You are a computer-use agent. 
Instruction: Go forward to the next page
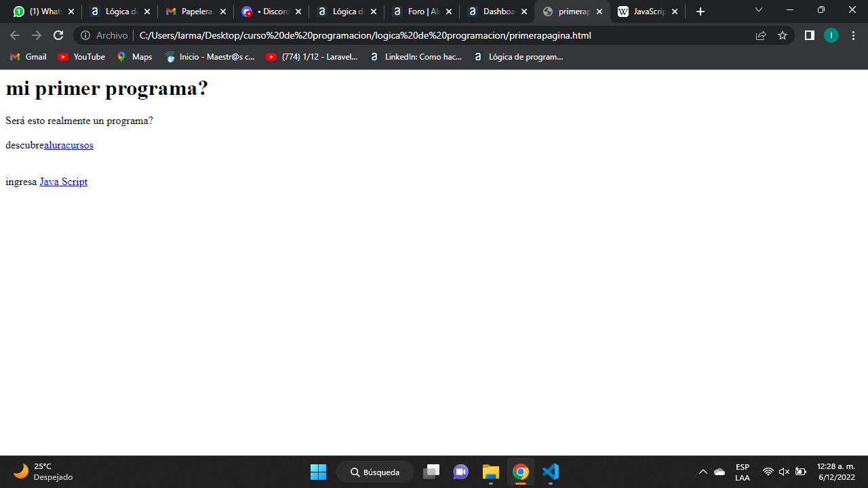37,35
